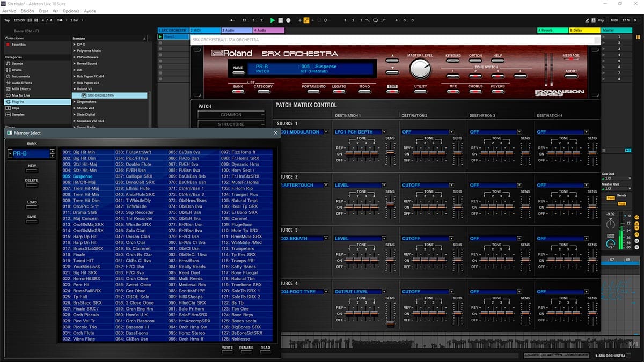Toggle Tone Switch 4 on SRX Orchestra
This screenshot has height=362, width=644.
click(520, 76)
